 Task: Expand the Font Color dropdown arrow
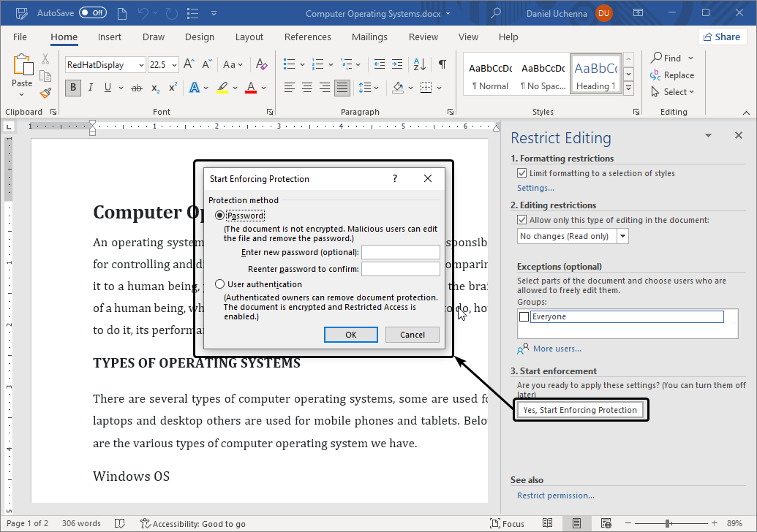point(263,87)
